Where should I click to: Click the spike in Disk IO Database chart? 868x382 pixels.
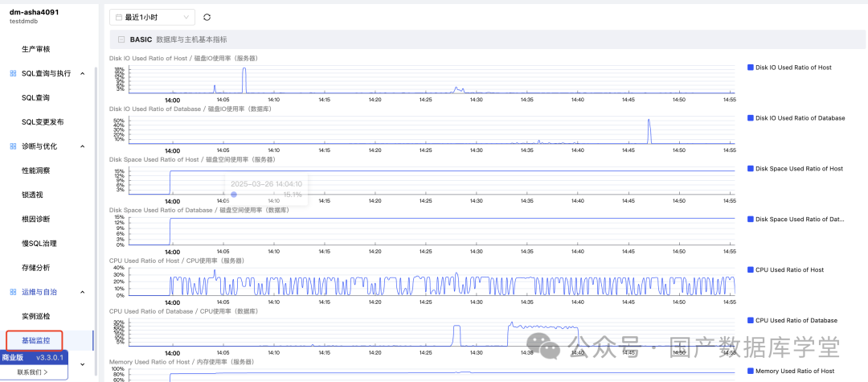(x=649, y=131)
